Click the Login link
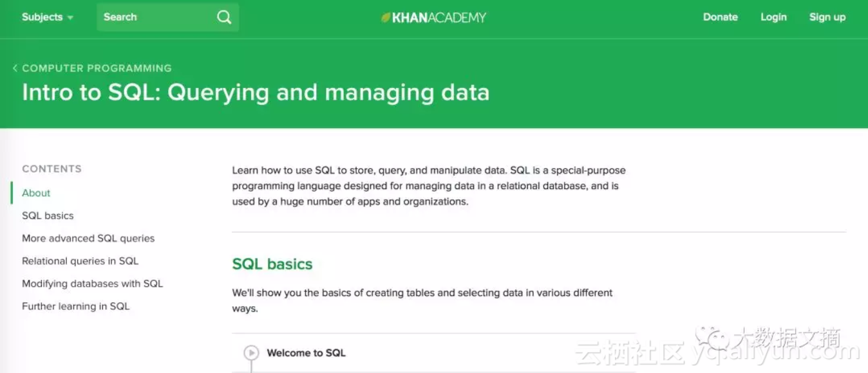This screenshot has height=373, width=868. 773,17
